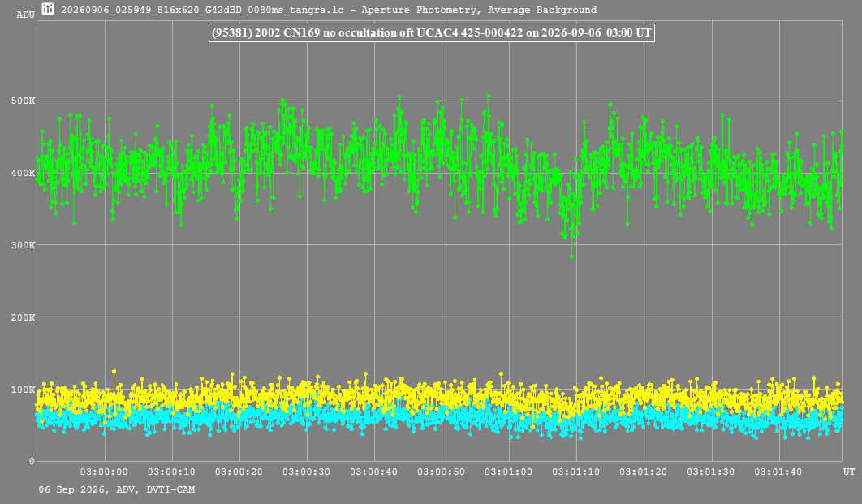Click the 100K y-axis label
The width and height of the screenshot is (862, 504).
coord(23,390)
